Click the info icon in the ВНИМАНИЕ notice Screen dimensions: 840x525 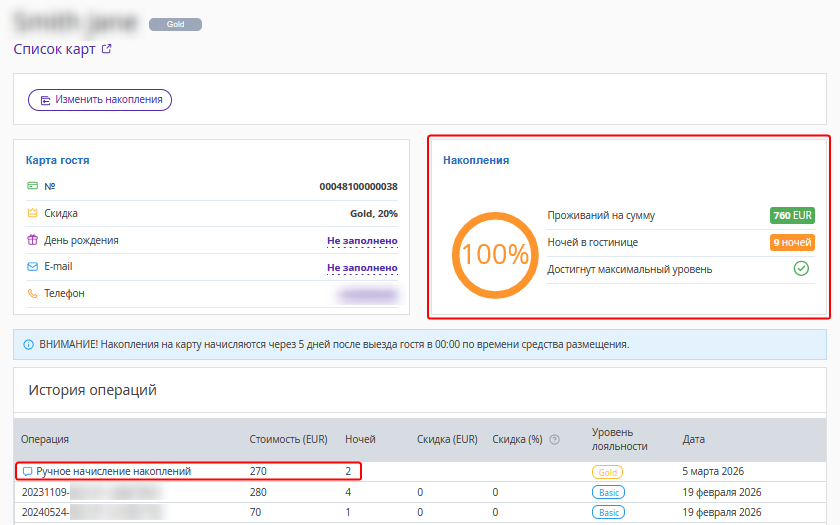[28, 344]
